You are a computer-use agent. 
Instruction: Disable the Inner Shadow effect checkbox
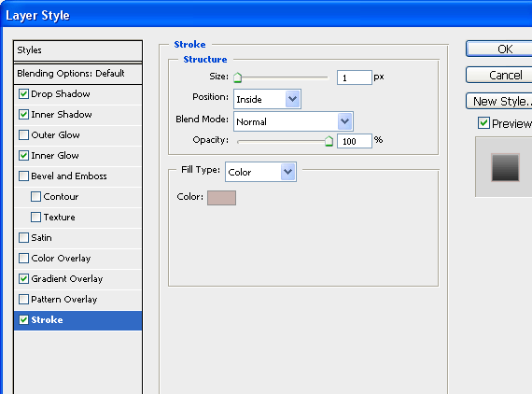pyautogui.click(x=23, y=114)
